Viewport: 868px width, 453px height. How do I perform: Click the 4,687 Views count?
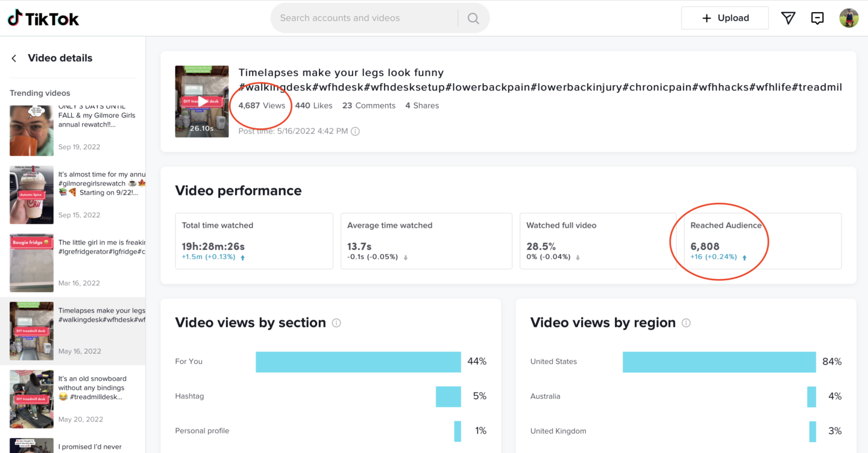pos(262,105)
